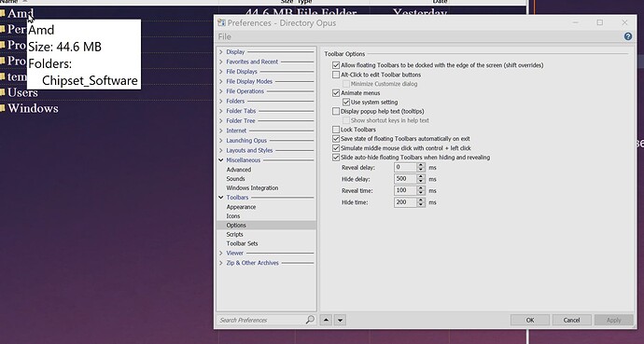The width and height of the screenshot is (644, 344).
Task: Expand the Internet category
Action: coord(221,131)
